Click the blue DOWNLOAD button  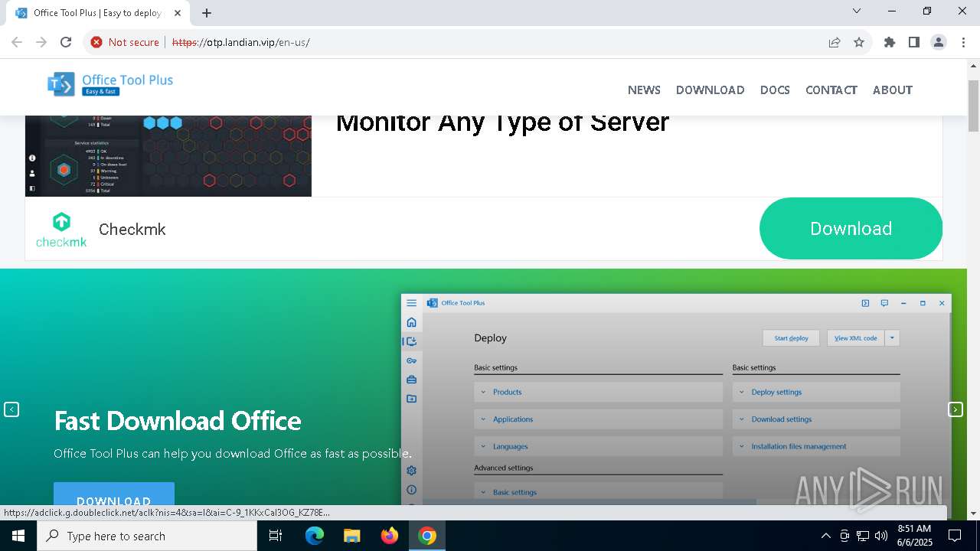tap(114, 495)
